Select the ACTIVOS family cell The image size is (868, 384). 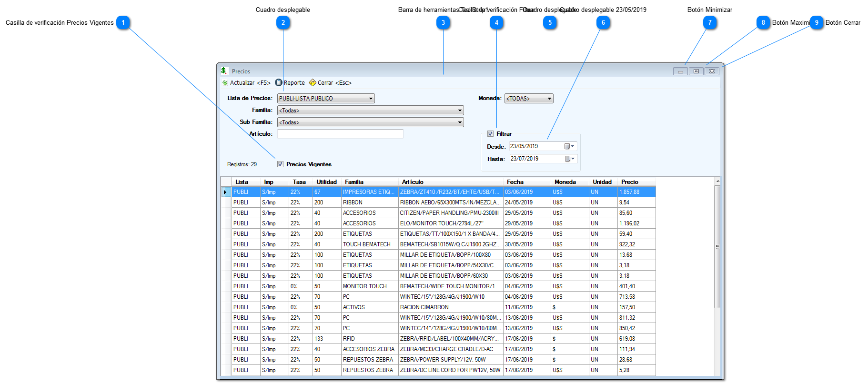point(370,307)
